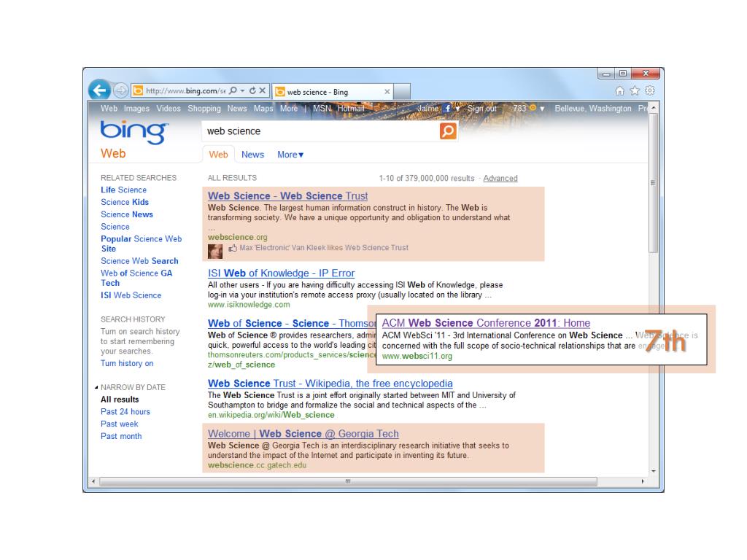Click the horizontal scrollbar thumb
747x560 pixels.
(x=348, y=481)
